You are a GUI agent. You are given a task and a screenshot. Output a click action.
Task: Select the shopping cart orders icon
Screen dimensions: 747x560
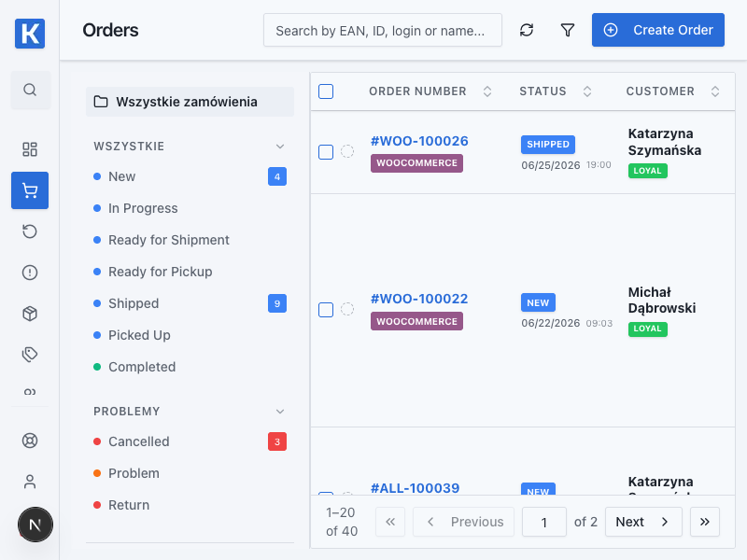30,190
